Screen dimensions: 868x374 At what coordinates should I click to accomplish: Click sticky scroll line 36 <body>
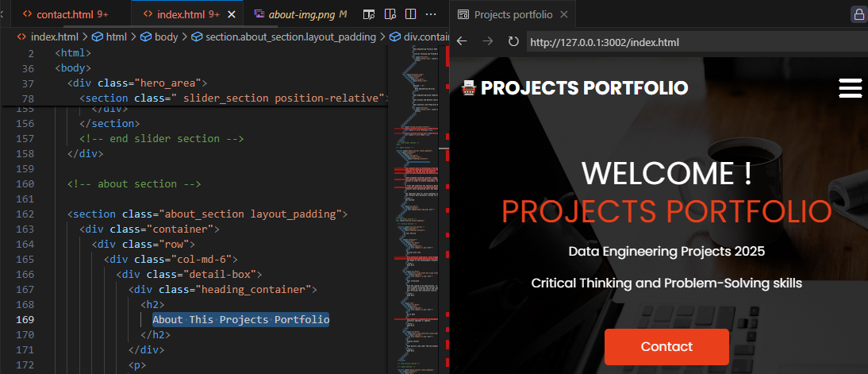pos(72,68)
